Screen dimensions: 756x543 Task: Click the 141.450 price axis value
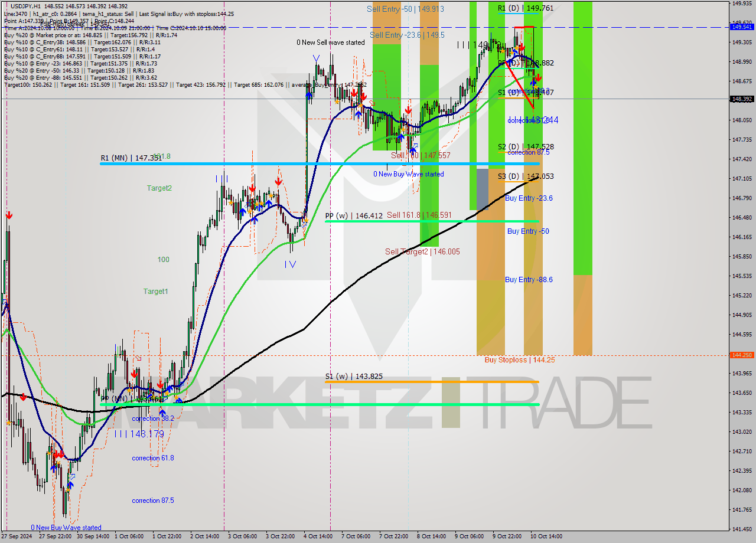click(741, 529)
